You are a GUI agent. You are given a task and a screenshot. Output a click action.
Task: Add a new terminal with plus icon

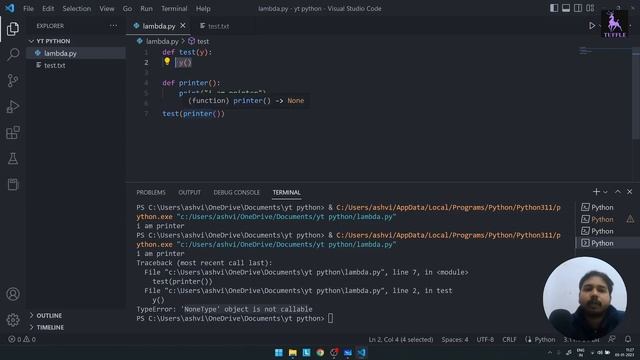596,192
